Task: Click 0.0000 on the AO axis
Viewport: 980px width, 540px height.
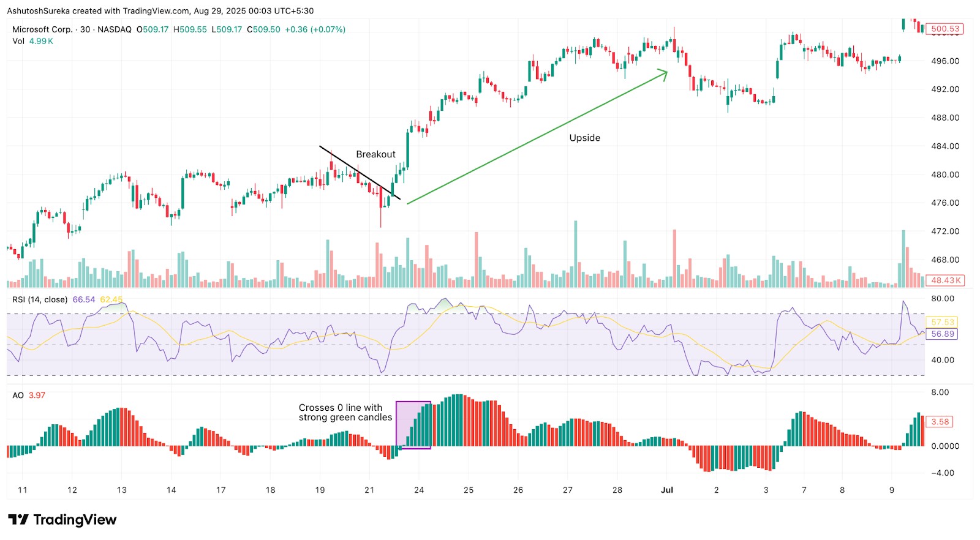Action: click(945, 446)
